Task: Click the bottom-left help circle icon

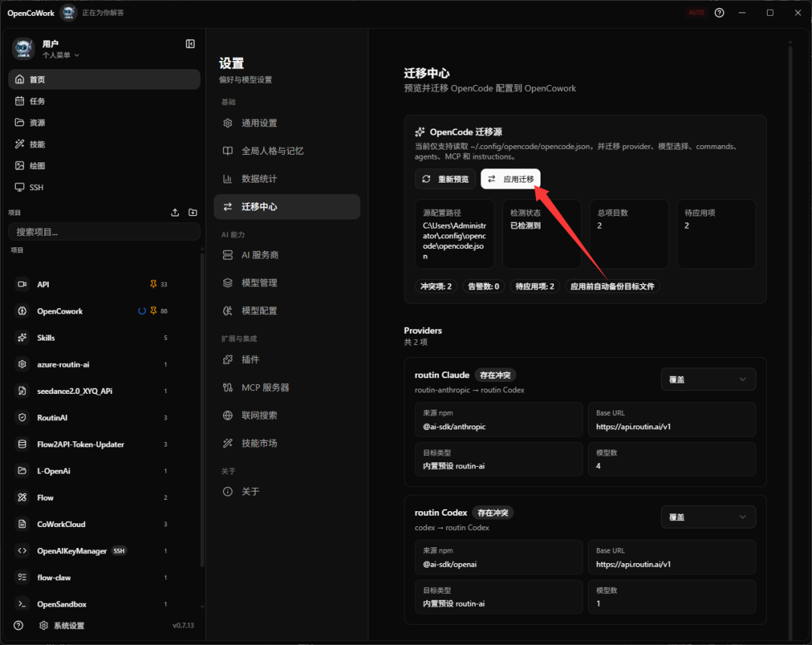Action: coord(19,625)
